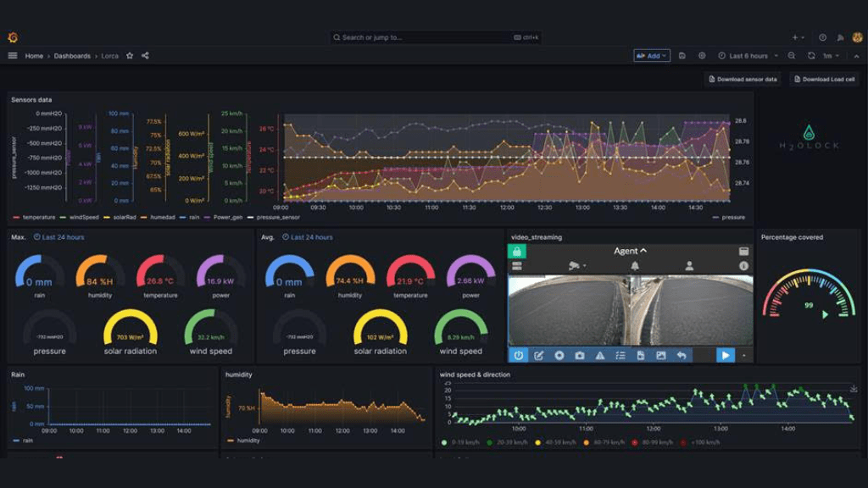Save the dashboard with the disk icon
This screenshot has width=868, height=488.
(x=682, y=56)
